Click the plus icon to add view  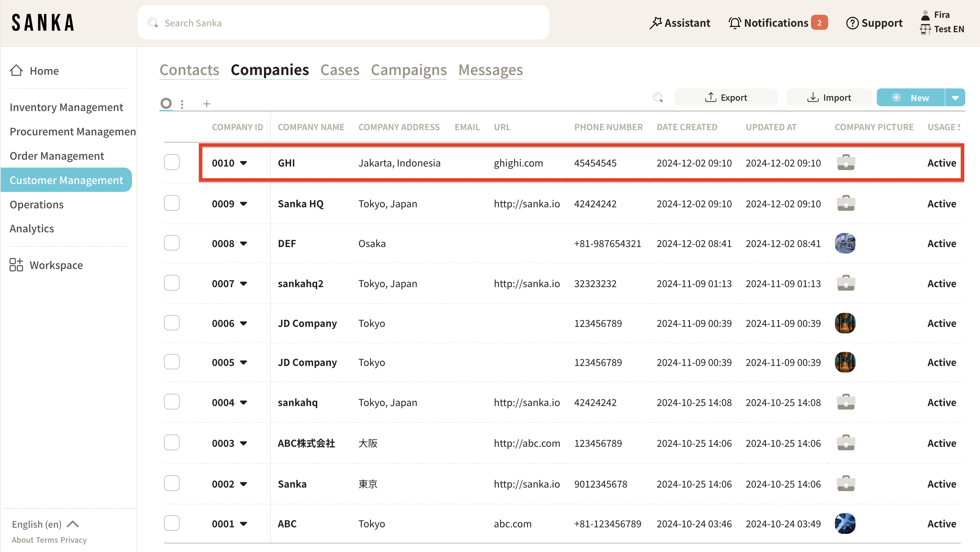pyautogui.click(x=206, y=103)
